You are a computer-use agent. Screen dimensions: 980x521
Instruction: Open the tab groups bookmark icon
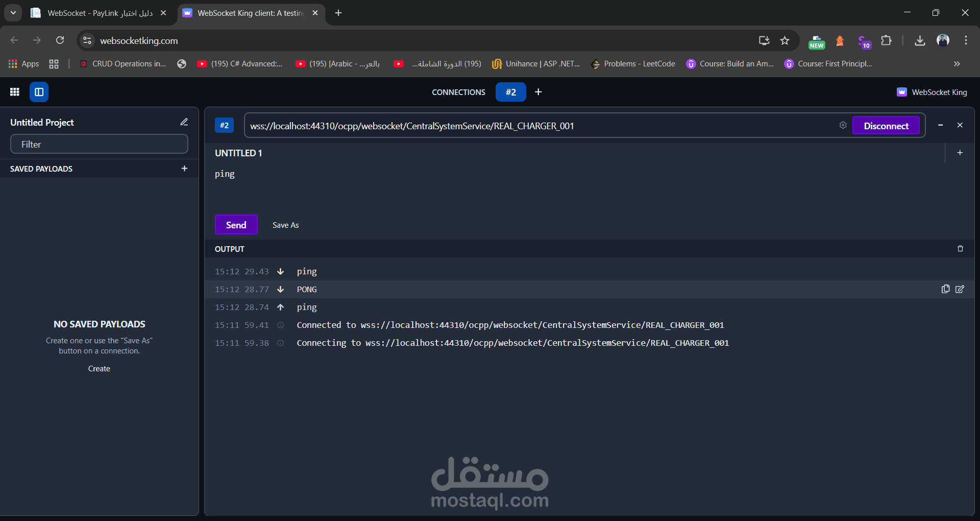tap(54, 64)
